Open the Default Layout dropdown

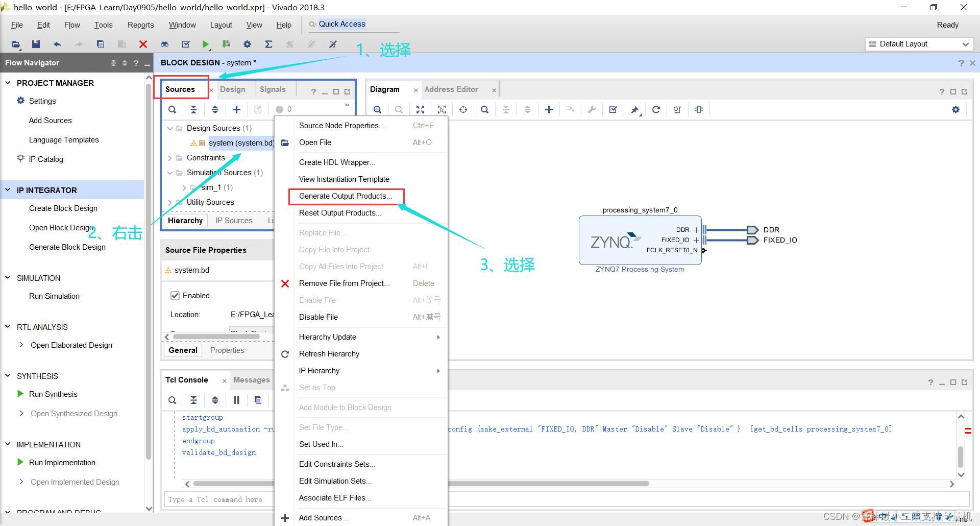click(x=919, y=44)
